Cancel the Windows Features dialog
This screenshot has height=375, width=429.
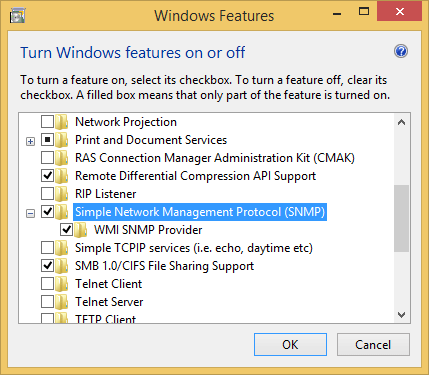tap(373, 345)
